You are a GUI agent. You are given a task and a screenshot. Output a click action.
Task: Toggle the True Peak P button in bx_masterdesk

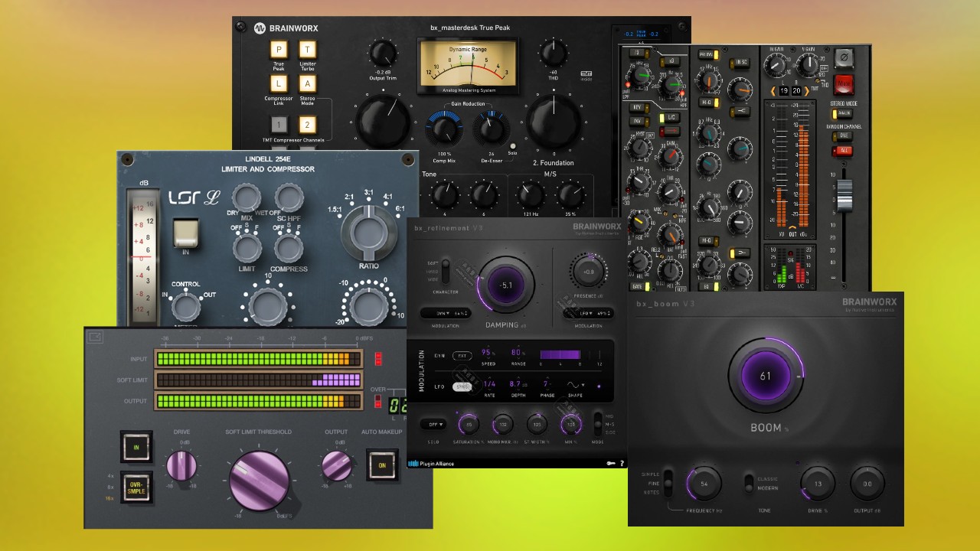[x=278, y=51]
